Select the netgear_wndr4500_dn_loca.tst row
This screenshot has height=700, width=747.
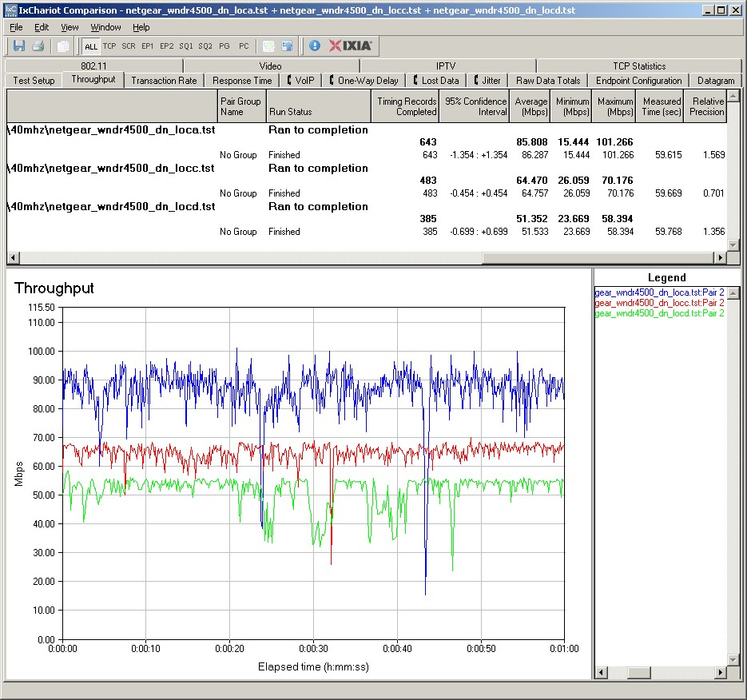click(x=367, y=129)
